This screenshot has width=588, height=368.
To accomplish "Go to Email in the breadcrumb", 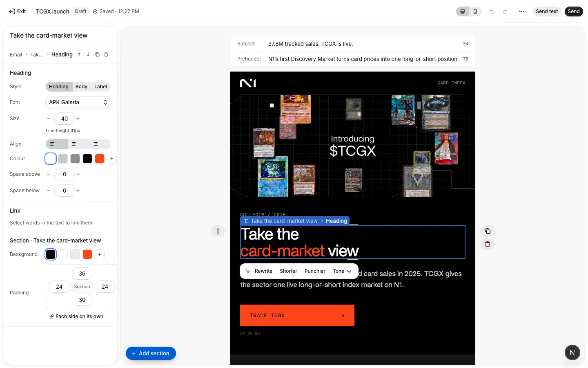I will pos(16,55).
